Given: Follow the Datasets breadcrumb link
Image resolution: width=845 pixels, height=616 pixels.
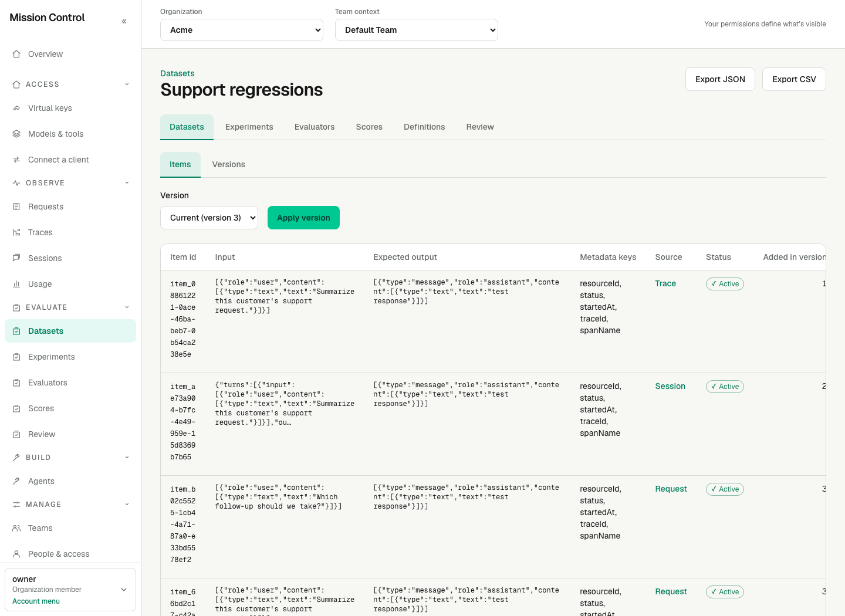Looking at the screenshot, I should click(x=177, y=73).
